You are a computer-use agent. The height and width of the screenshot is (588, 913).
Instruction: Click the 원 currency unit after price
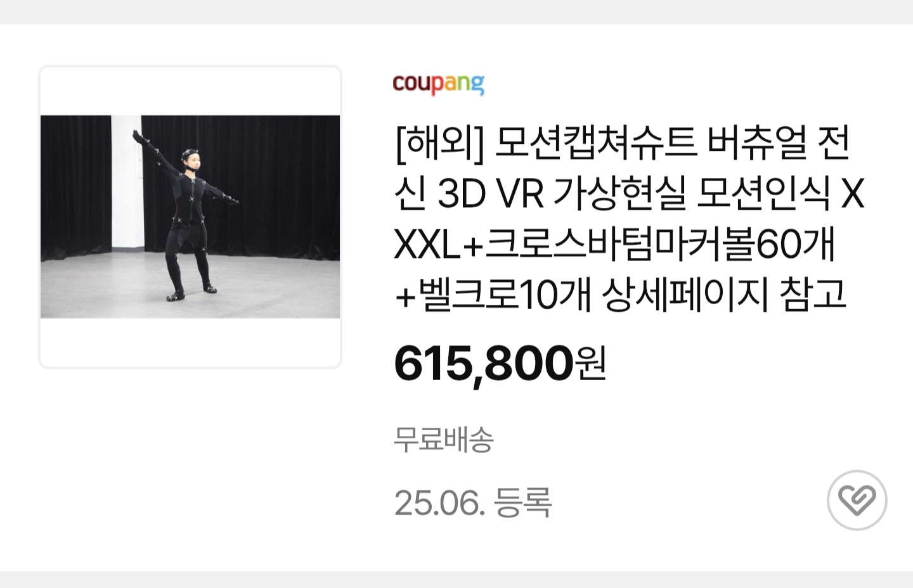pos(590,364)
